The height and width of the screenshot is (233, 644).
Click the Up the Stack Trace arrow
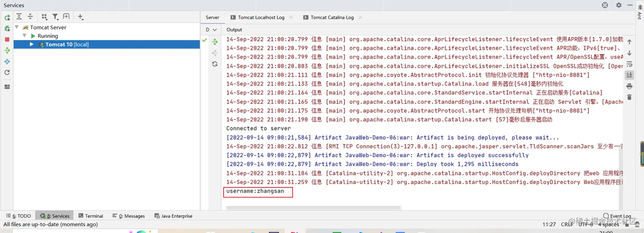[630, 42]
